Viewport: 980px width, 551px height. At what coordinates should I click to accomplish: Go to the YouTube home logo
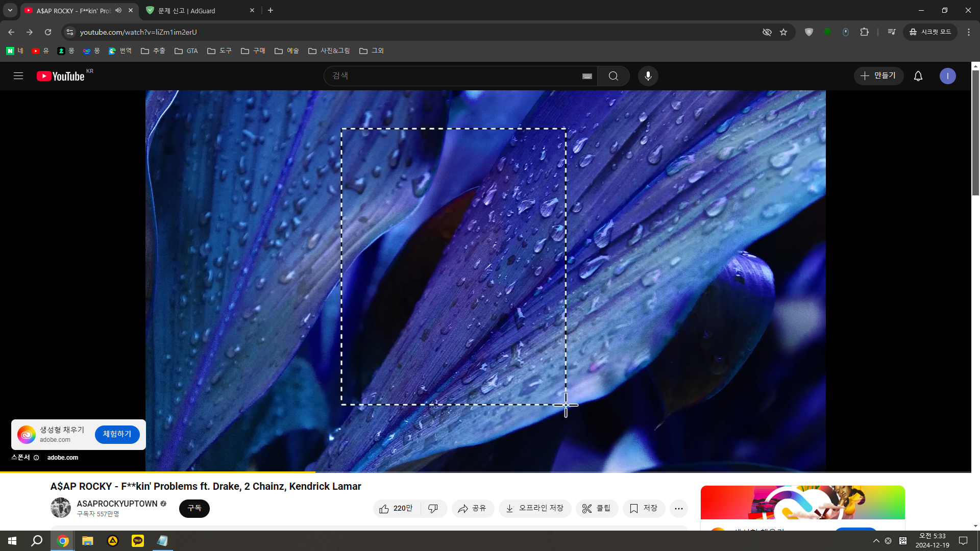[61, 76]
